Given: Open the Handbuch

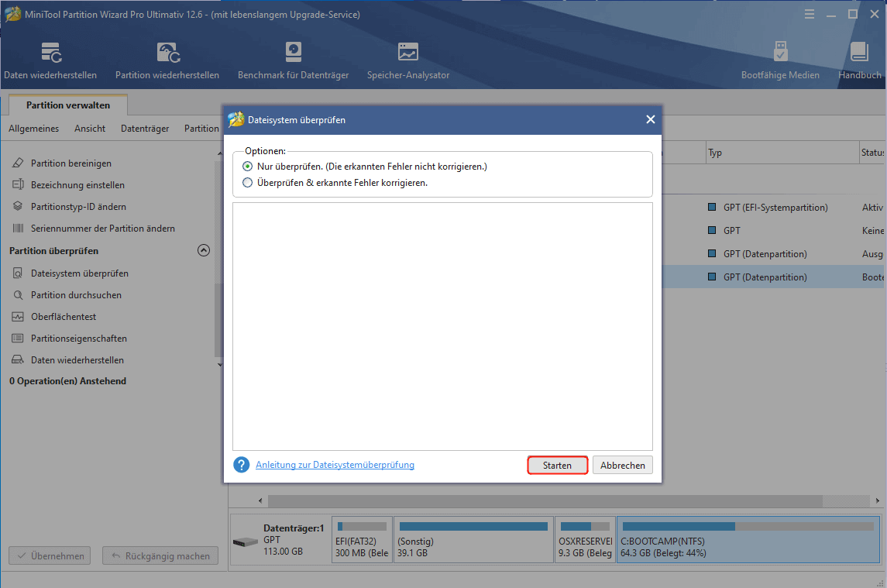Looking at the screenshot, I should click(x=858, y=60).
